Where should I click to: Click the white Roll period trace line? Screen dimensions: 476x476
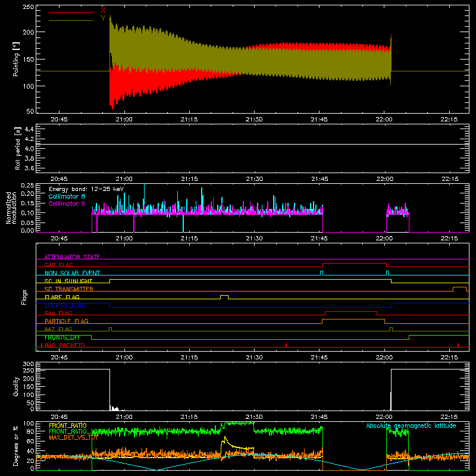252,144
